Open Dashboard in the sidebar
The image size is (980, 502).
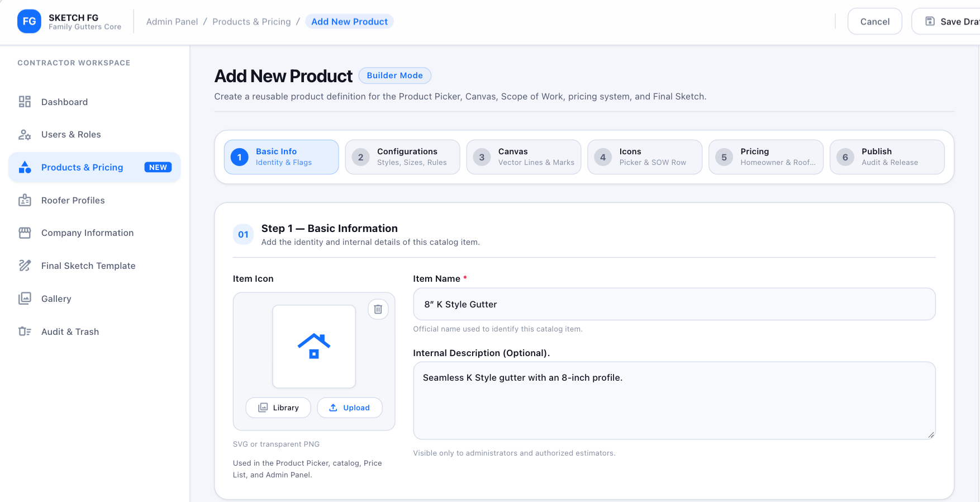click(94, 102)
